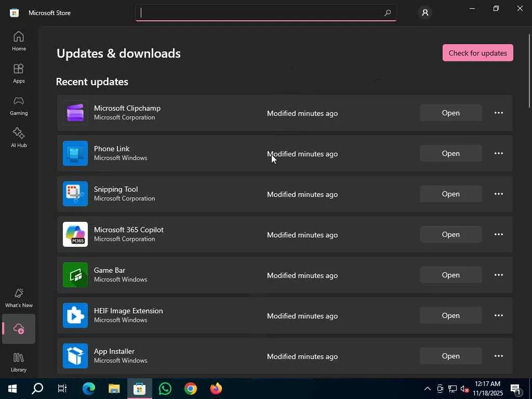Open the Windows Start menu
The image size is (532, 399).
tap(12, 389)
